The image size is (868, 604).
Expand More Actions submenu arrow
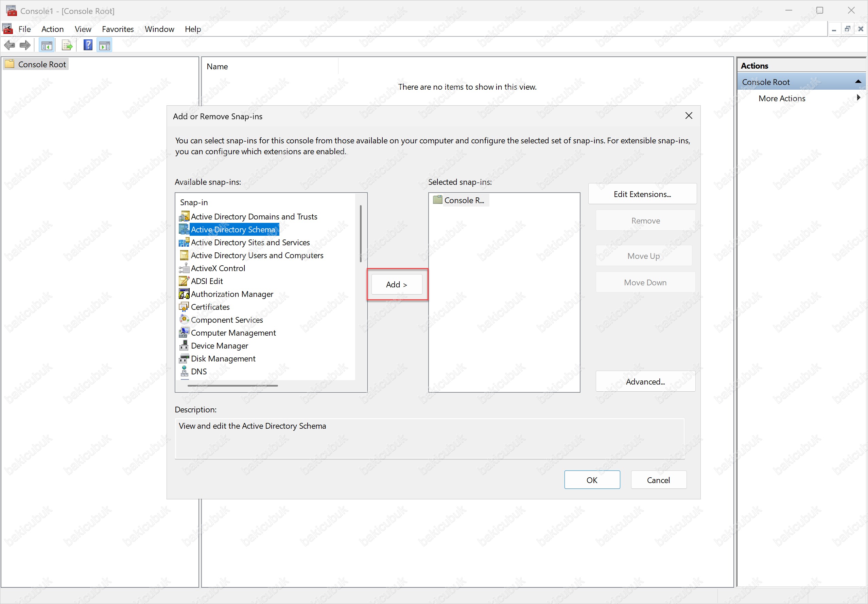pyautogui.click(x=858, y=97)
